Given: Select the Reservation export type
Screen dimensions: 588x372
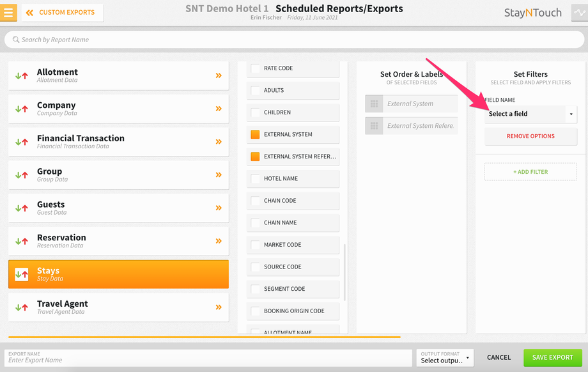Looking at the screenshot, I should point(118,241).
